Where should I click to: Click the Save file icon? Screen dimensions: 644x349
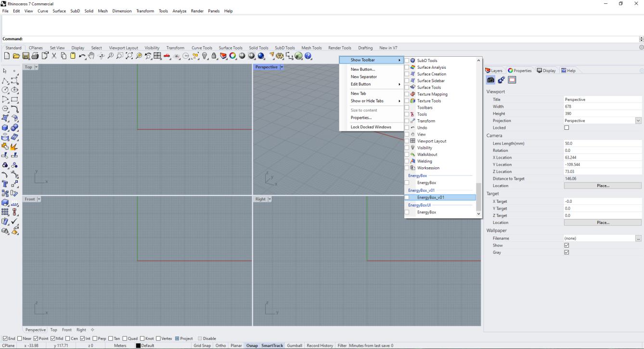25,56
